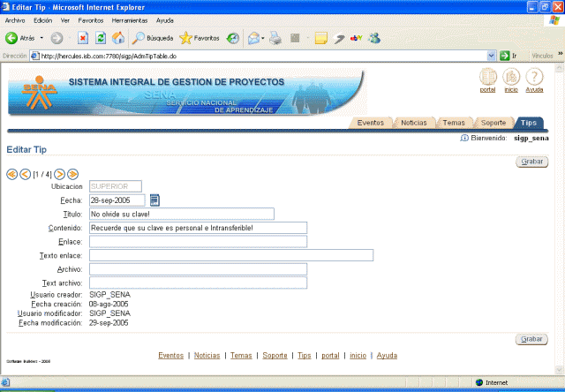Open the Búsqueda search tool
This screenshot has height=392, width=565.
(x=153, y=38)
